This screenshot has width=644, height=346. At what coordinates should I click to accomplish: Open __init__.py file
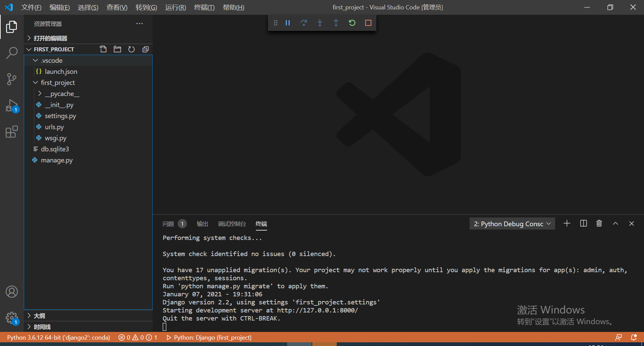(x=89, y=105)
